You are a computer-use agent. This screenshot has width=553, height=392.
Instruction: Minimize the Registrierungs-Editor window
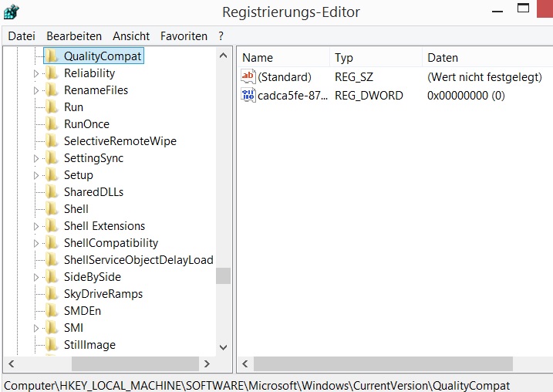click(497, 12)
